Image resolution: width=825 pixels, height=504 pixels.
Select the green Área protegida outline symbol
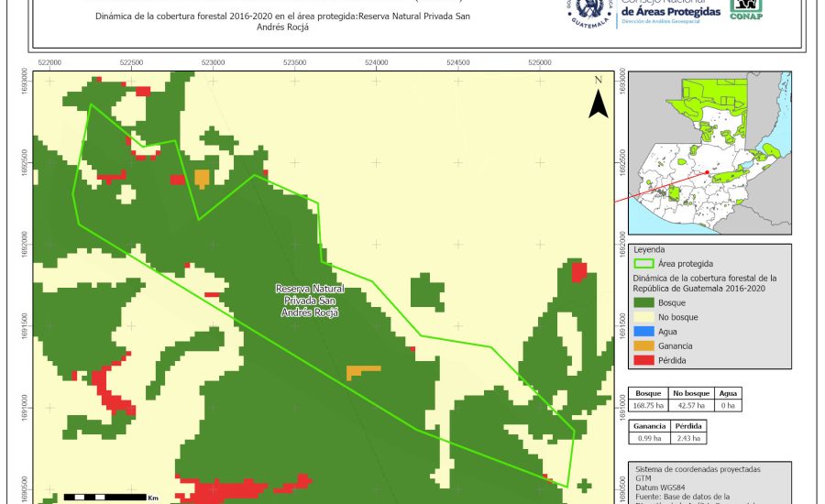click(649, 263)
